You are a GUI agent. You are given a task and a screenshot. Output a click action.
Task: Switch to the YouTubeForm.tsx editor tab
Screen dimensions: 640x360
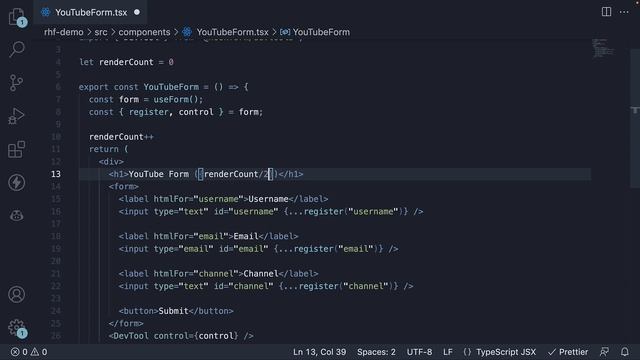pos(91,12)
